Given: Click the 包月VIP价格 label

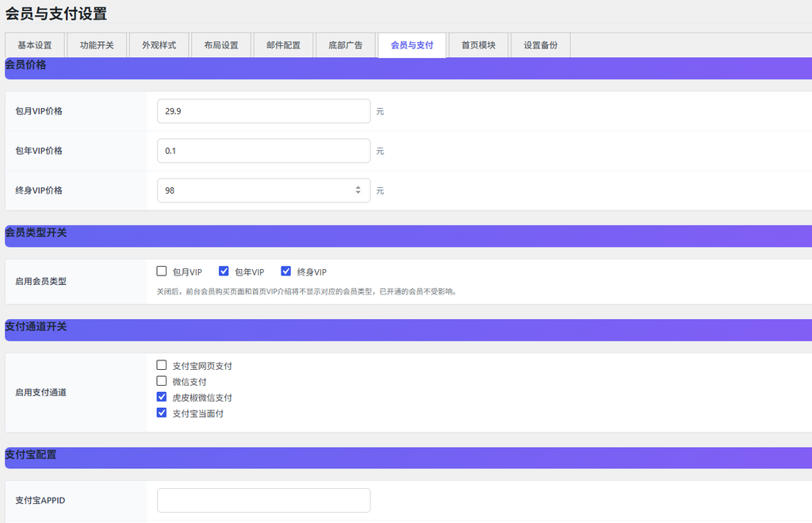Looking at the screenshot, I should click(x=39, y=111).
